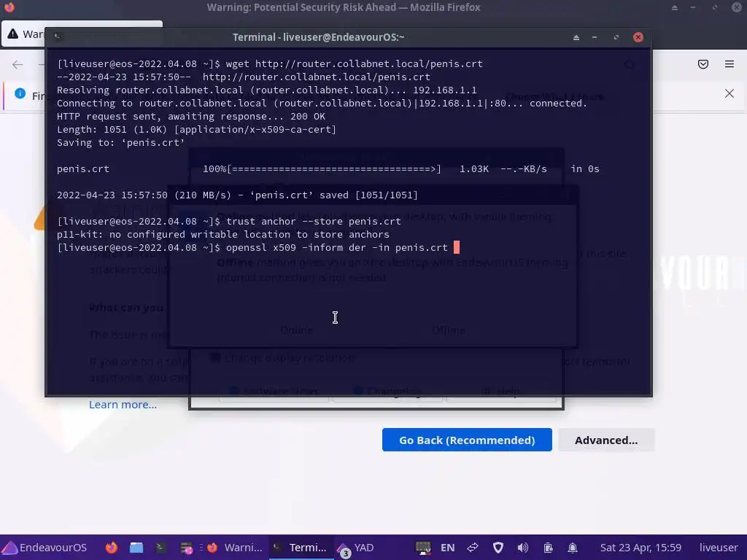Select the Firefox warning page tab
Image resolution: width=747 pixels, height=560 pixels.
[24, 34]
